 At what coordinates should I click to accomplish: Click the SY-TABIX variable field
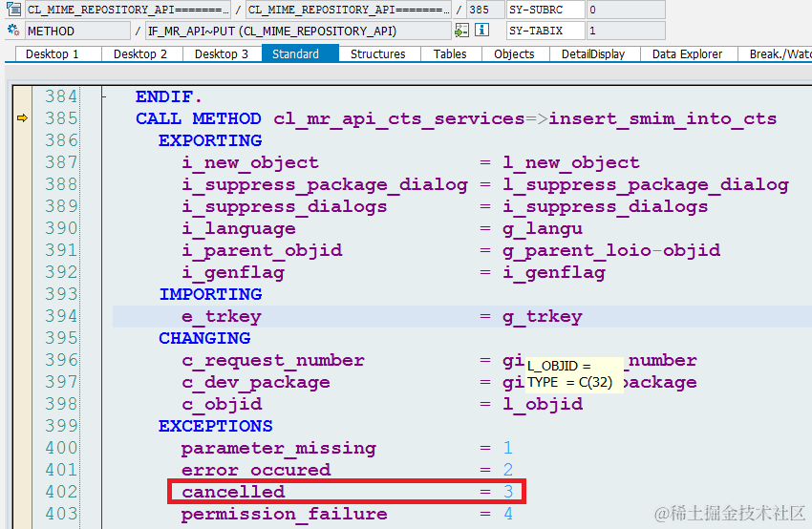pos(545,32)
